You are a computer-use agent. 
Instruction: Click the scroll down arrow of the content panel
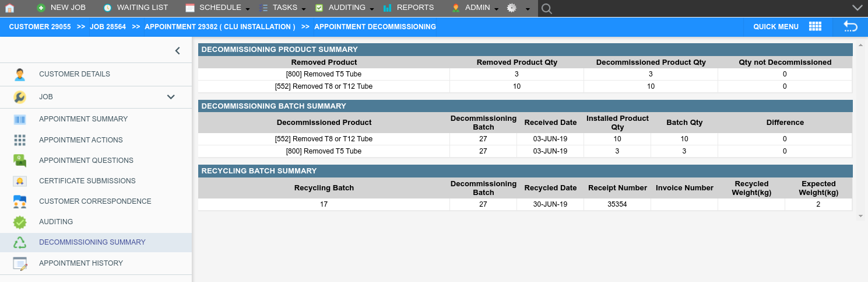pyautogui.click(x=860, y=216)
